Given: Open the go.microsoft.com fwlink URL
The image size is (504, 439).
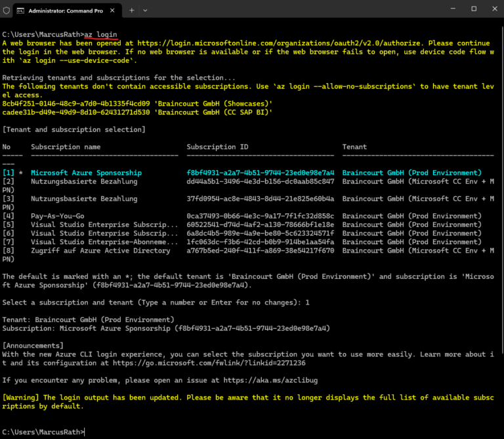Looking at the screenshot, I should coord(209,363).
